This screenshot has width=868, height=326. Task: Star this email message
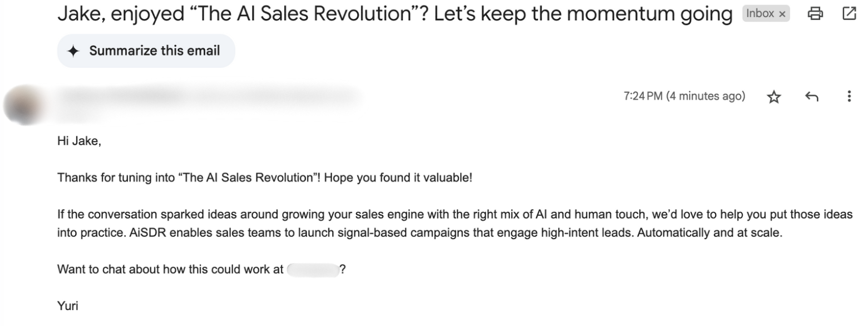[x=773, y=97]
